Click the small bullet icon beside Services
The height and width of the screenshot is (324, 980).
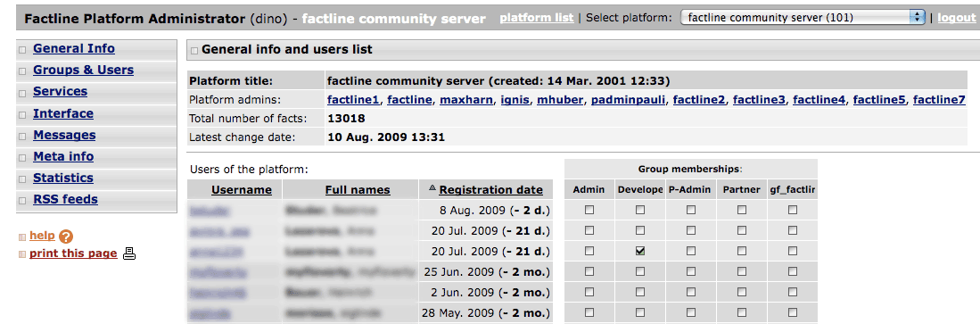[22, 93]
